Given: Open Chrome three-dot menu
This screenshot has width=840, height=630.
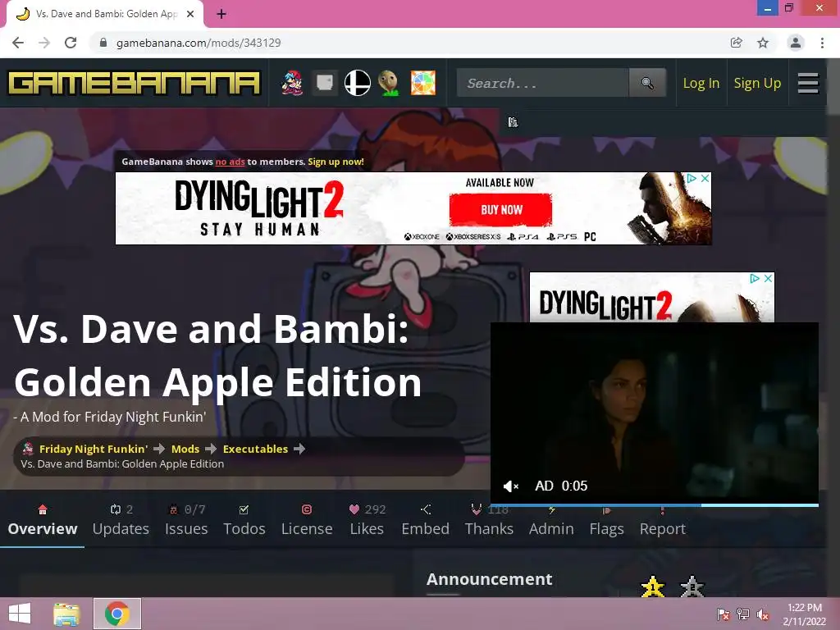Looking at the screenshot, I should [822, 43].
